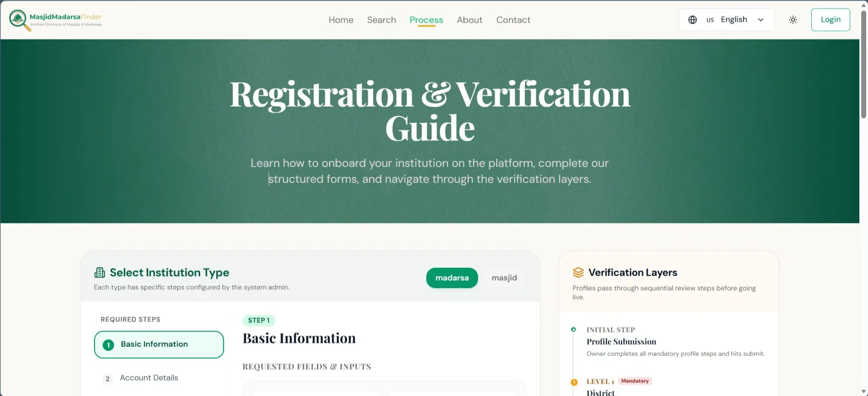
Task: Click the step 2 numbered circle icon
Action: click(107, 378)
